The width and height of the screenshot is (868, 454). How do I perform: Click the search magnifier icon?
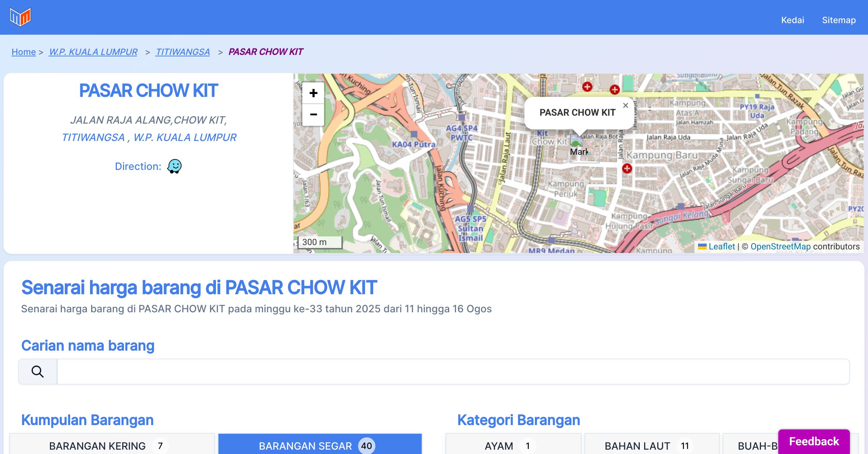(x=38, y=372)
